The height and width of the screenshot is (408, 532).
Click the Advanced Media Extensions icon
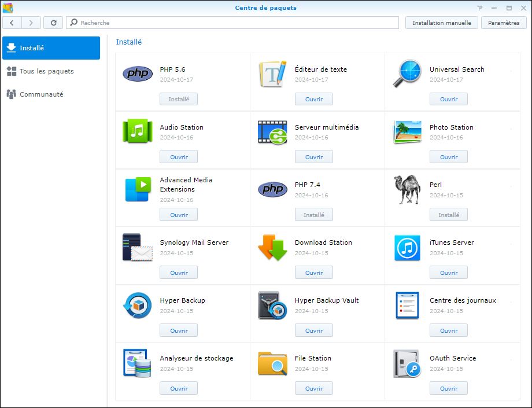point(138,189)
